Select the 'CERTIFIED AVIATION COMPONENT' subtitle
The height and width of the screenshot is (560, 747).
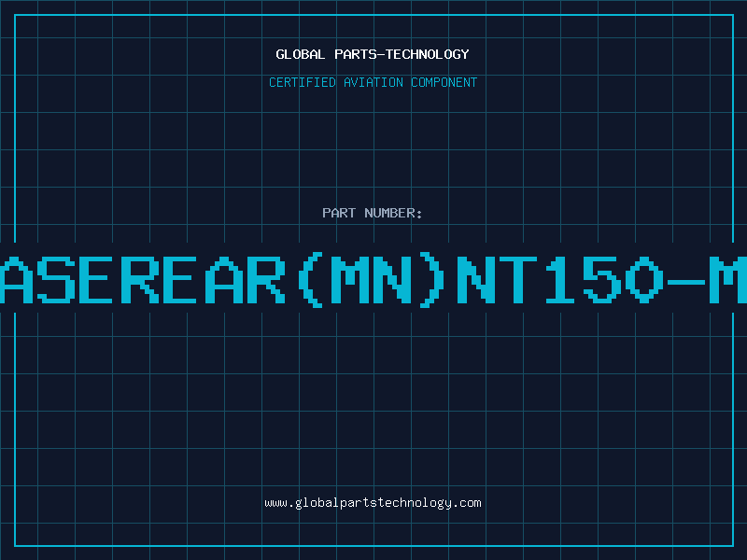[x=373, y=82]
